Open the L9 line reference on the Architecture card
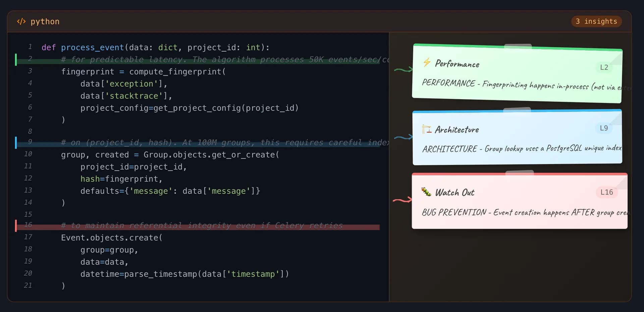The height and width of the screenshot is (312, 644). (604, 128)
